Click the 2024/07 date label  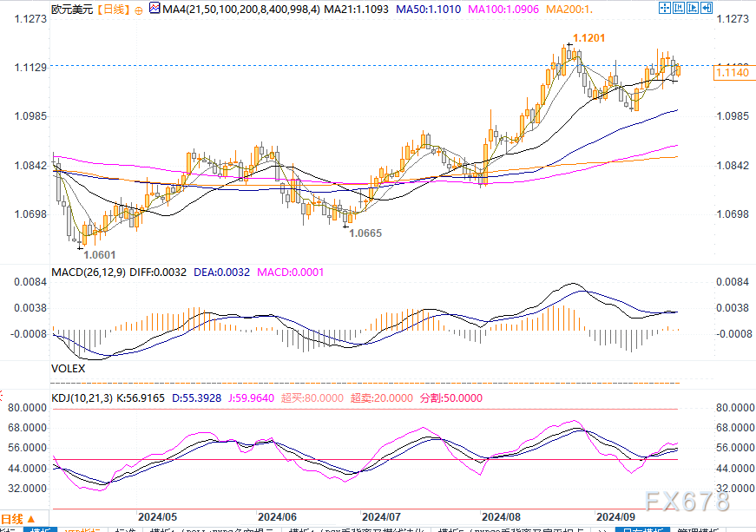pyautogui.click(x=381, y=517)
